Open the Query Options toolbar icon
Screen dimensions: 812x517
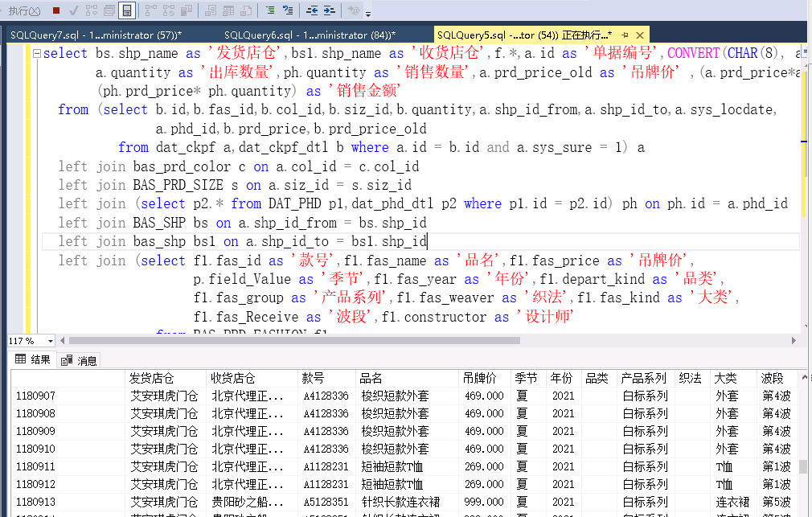(x=109, y=10)
